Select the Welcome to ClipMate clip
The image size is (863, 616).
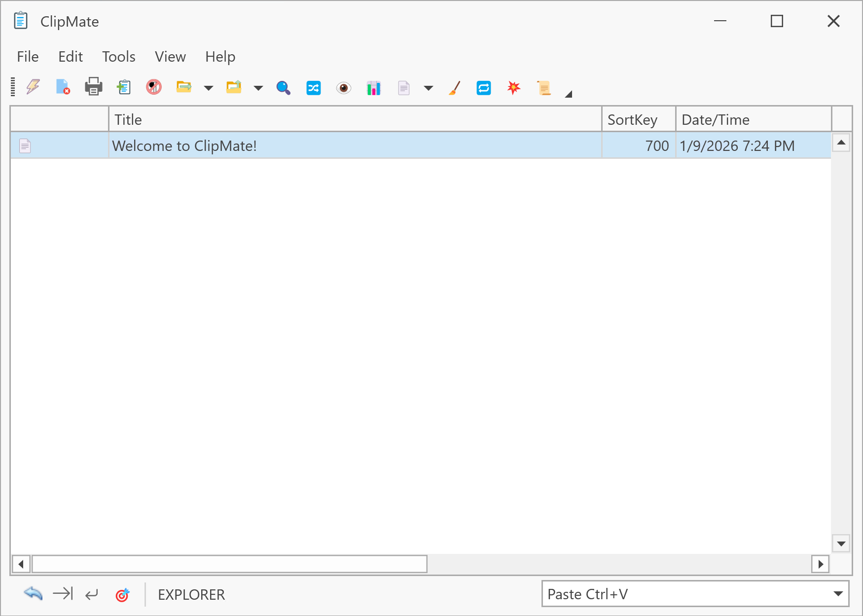click(x=185, y=145)
